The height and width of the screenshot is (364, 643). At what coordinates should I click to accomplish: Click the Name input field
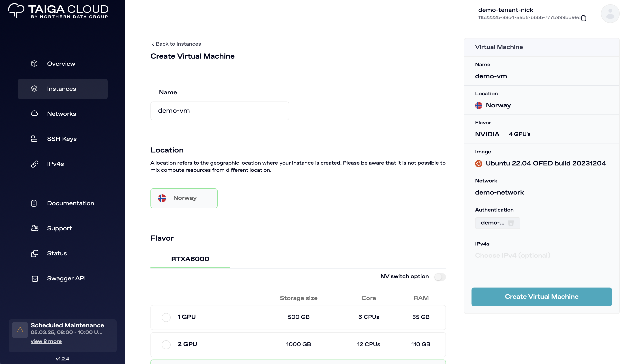pyautogui.click(x=219, y=111)
